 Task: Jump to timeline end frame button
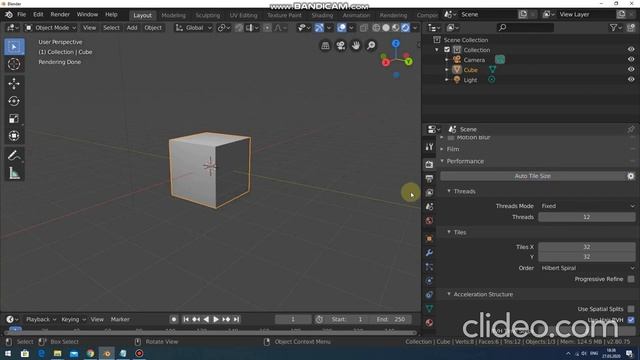pyautogui.click(x=236, y=319)
